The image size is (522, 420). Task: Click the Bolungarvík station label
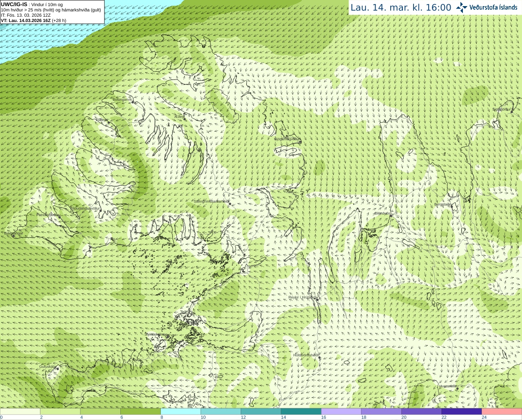pyautogui.click(x=122, y=99)
